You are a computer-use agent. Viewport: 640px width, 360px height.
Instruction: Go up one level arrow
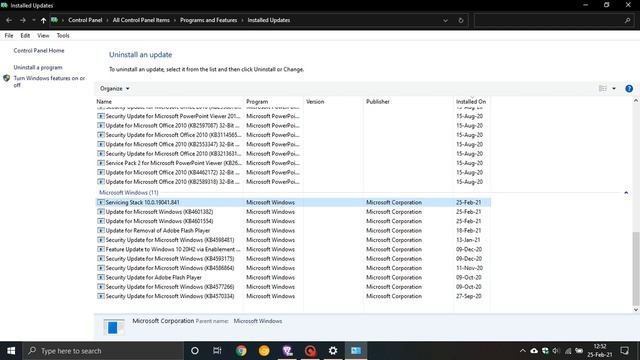pyautogui.click(x=43, y=20)
